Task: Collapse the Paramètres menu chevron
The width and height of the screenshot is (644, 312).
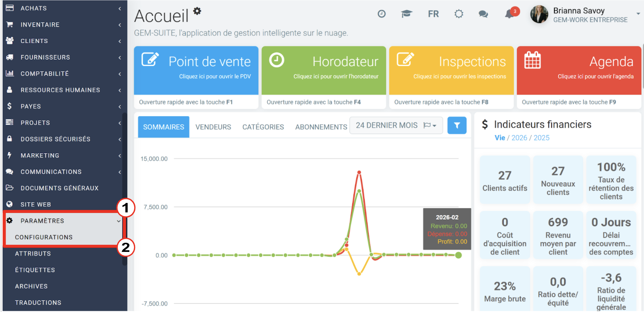Action: (118, 221)
